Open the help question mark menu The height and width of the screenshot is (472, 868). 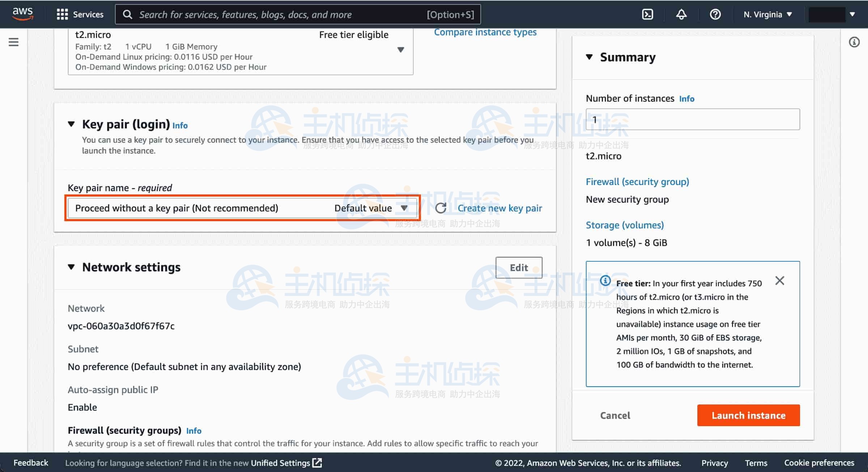(x=715, y=14)
